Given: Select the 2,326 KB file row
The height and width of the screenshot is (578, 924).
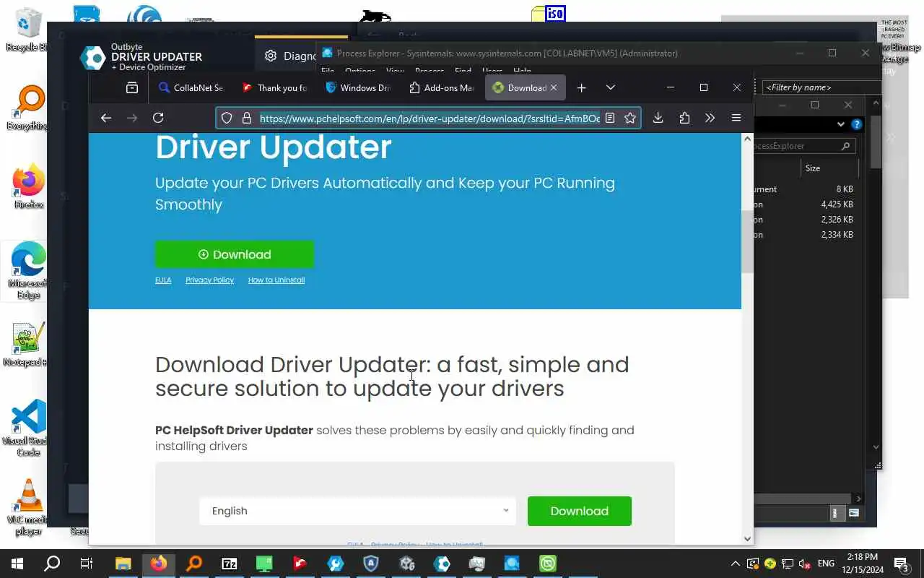Looking at the screenshot, I should [804, 220].
